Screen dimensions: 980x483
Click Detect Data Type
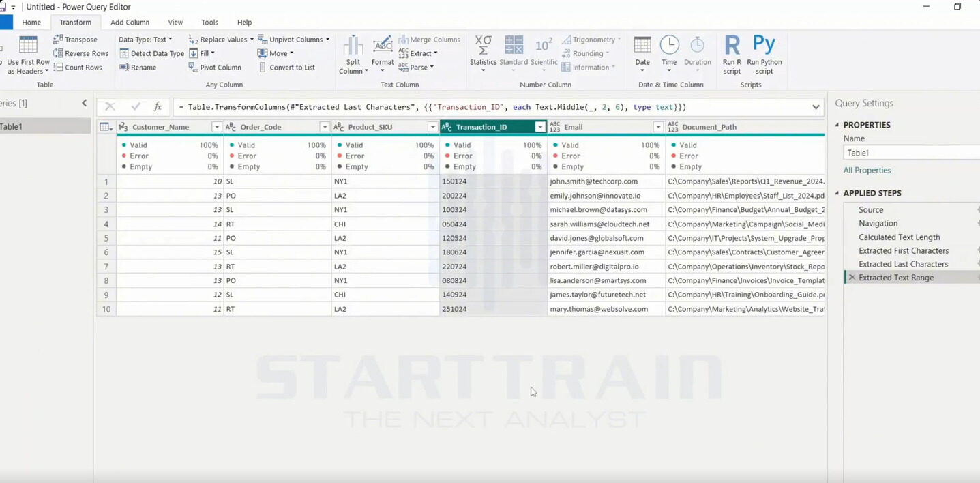(x=151, y=53)
